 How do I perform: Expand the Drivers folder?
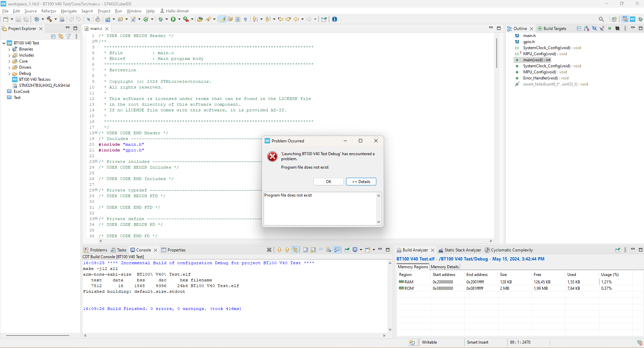[9, 67]
